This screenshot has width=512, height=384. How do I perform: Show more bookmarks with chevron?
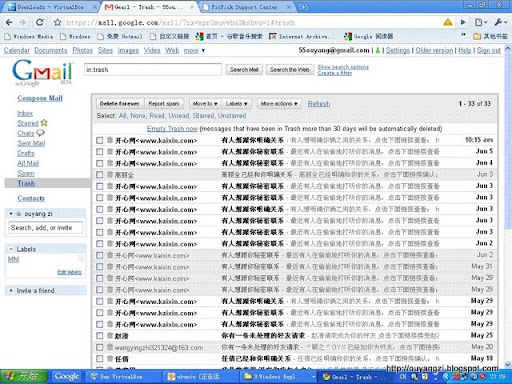click(x=463, y=35)
